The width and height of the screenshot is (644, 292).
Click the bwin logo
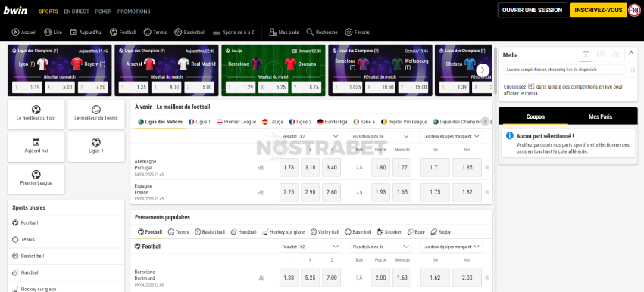16,11
